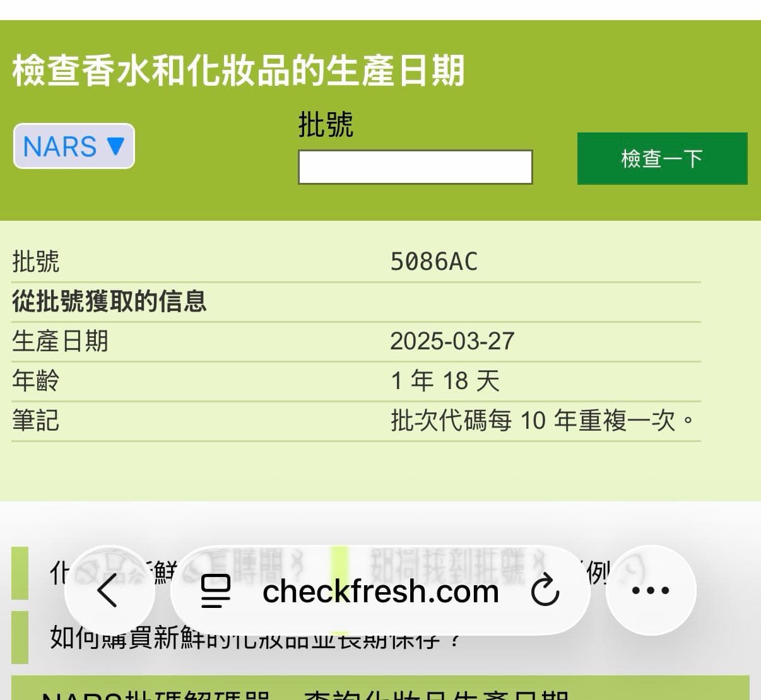The image size is (761, 700).
Task: Click the 批號 label above input
Action: 326,124
